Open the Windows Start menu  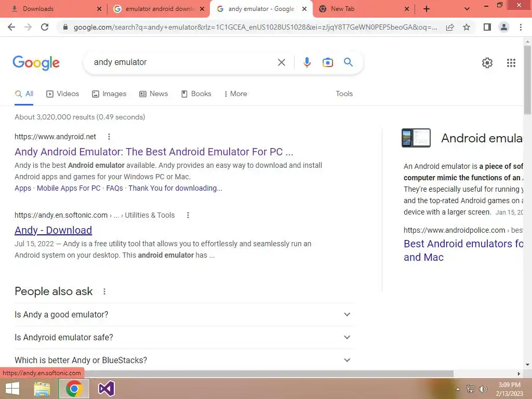12,389
